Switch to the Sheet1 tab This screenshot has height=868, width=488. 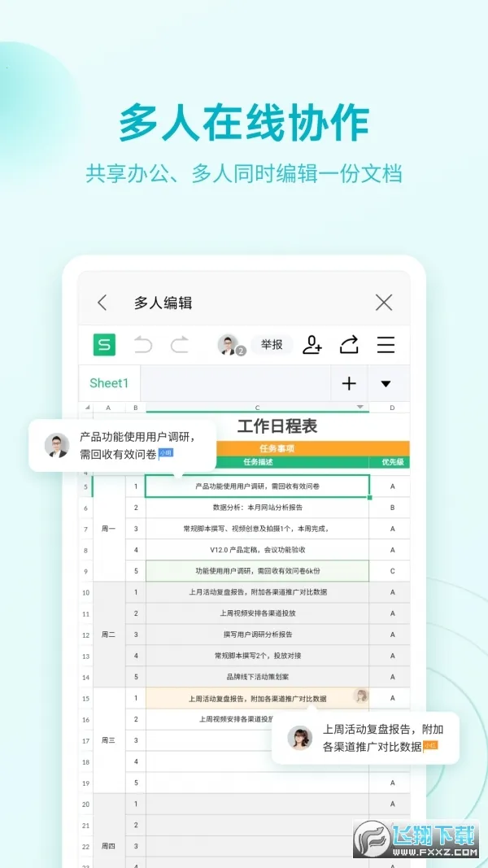coord(109,383)
